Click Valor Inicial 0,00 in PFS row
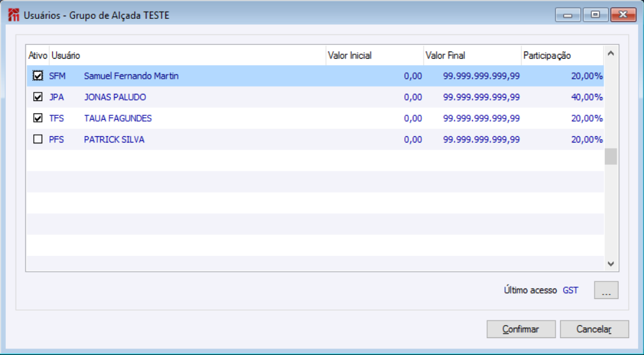 (x=413, y=140)
